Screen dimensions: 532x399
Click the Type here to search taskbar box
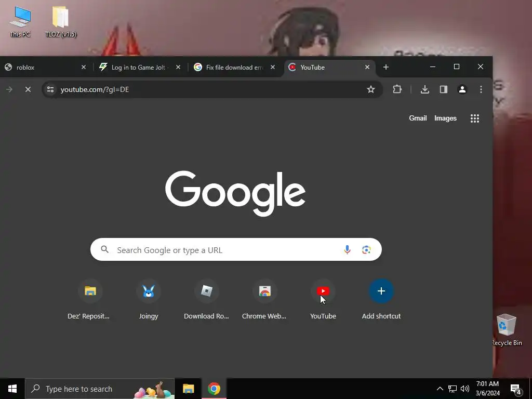[x=100, y=389]
